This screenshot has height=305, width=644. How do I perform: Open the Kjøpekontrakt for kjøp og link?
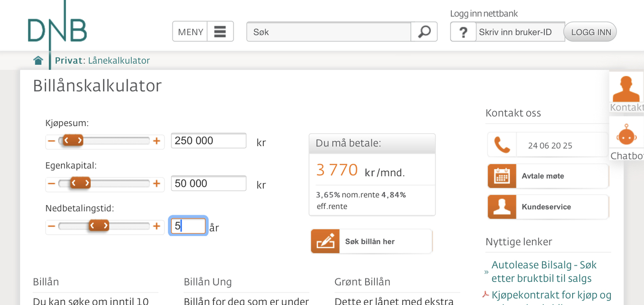(x=551, y=295)
